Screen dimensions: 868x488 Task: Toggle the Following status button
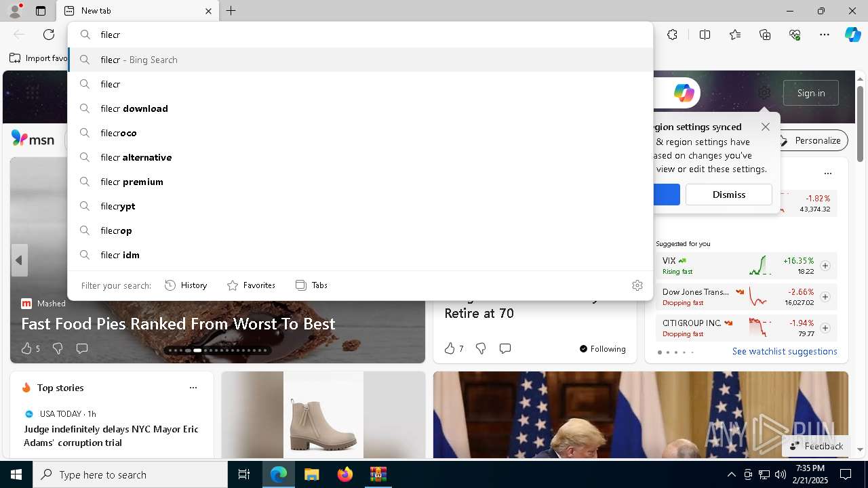pyautogui.click(x=603, y=349)
